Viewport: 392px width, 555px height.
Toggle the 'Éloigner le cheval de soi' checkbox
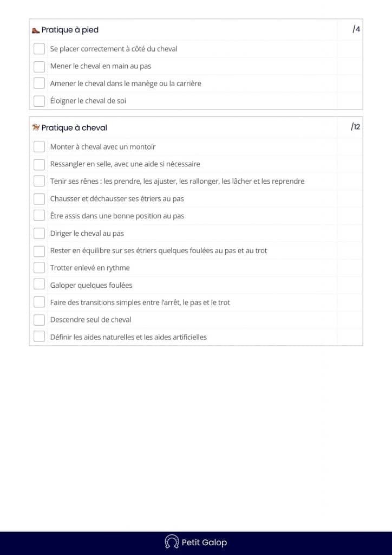coord(39,101)
